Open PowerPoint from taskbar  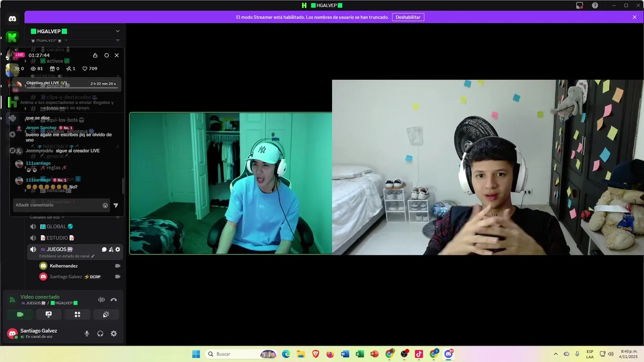click(374, 354)
